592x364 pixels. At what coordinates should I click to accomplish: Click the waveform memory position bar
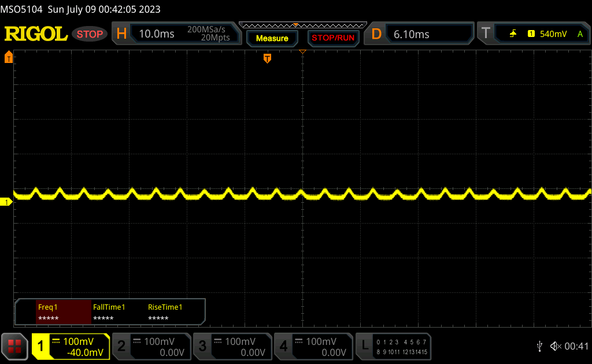[x=303, y=25]
